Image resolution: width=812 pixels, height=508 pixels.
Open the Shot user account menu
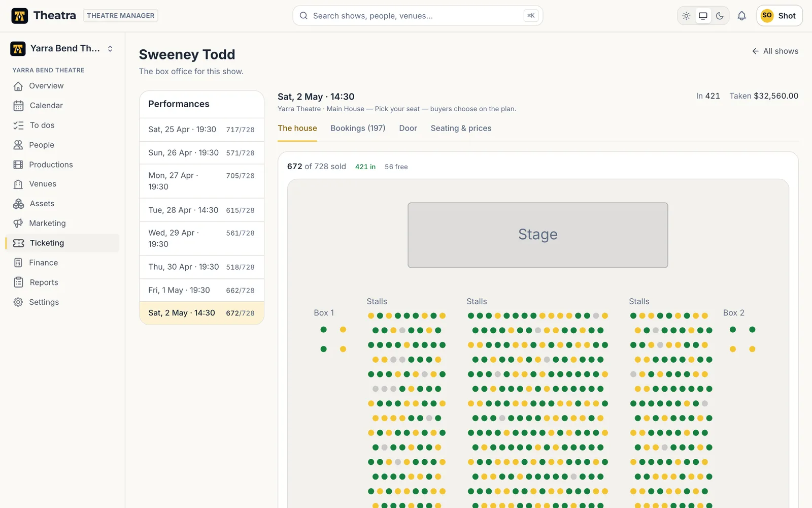click(780, 16)
